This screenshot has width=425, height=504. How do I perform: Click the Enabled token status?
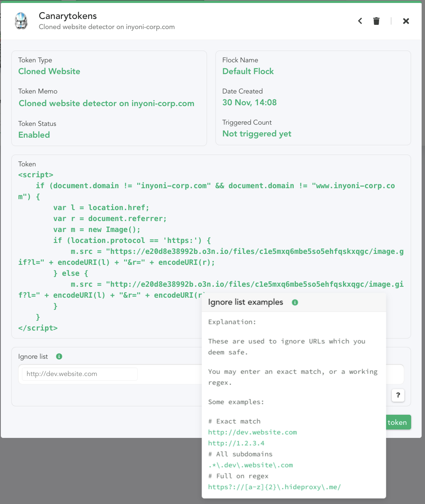tap(34, 135)
